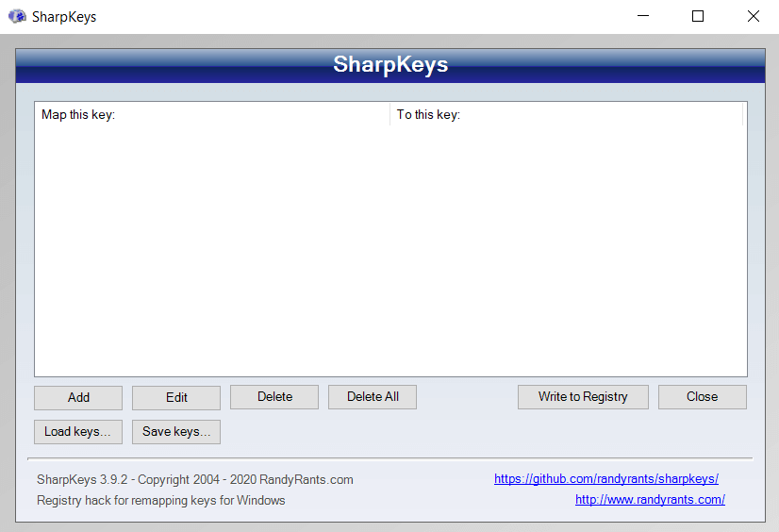Choose Save keys... button
The width and height of the screenshot is (779, 532).
[176, 432]
